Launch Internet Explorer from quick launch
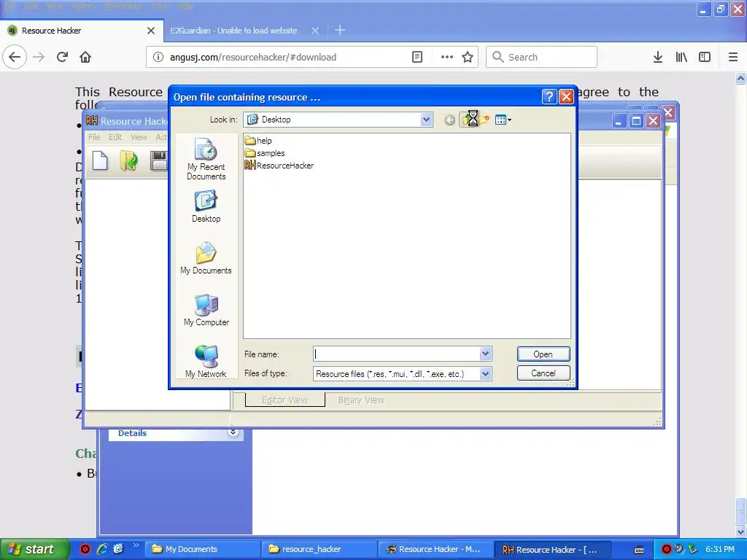The width and height of the screenshot is (747, 560). [102, 549]
